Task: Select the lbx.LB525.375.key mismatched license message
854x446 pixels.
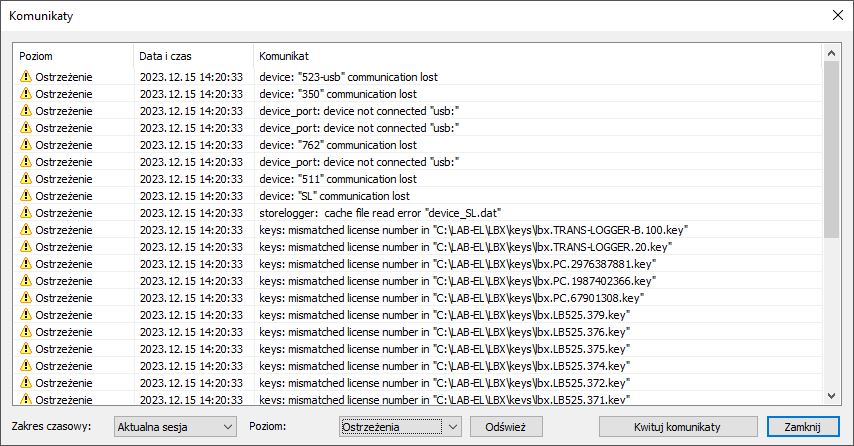Action: [444, 349]
